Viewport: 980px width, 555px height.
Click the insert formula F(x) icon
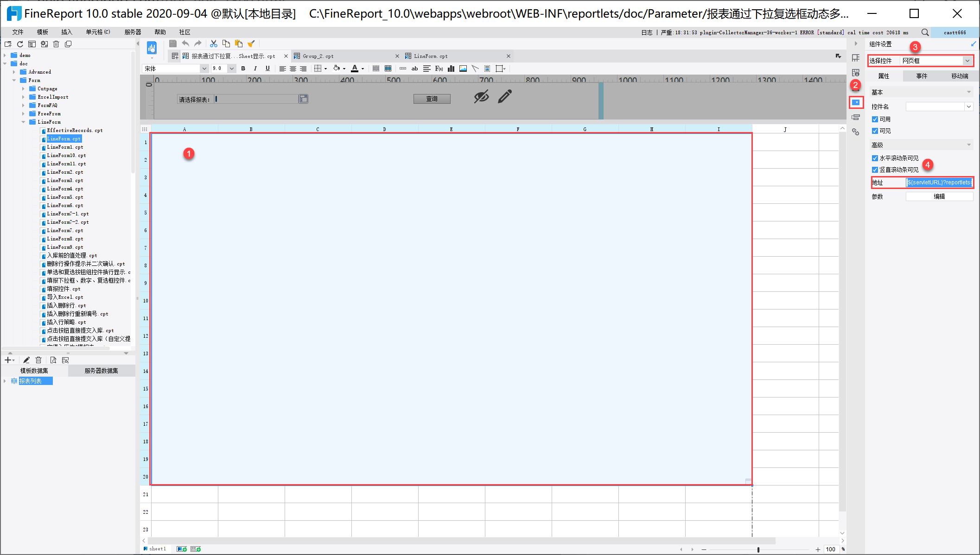pyautogui.click(x=439, y=69)
